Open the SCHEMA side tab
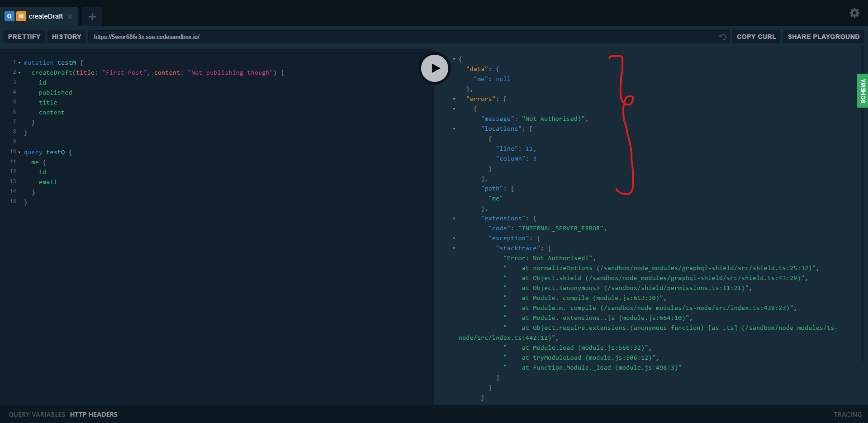This screenshot has width=868, height=423. pos(863,90)
